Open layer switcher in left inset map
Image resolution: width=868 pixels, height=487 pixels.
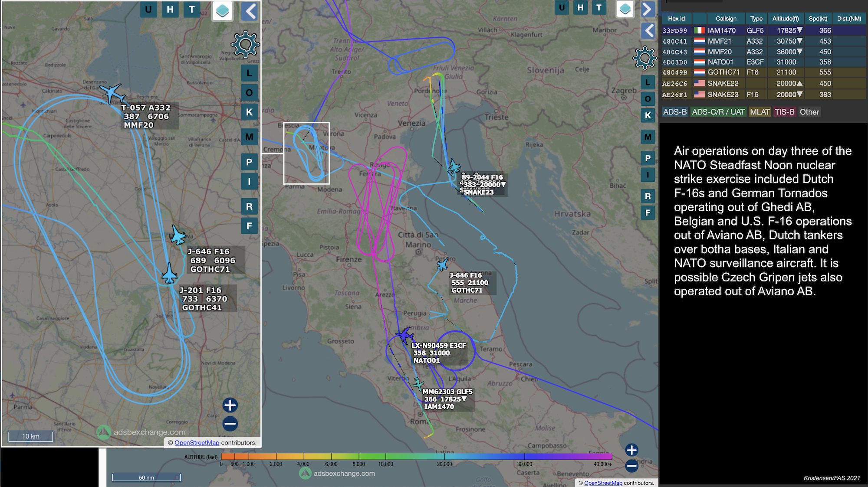(x=223, y=11)
